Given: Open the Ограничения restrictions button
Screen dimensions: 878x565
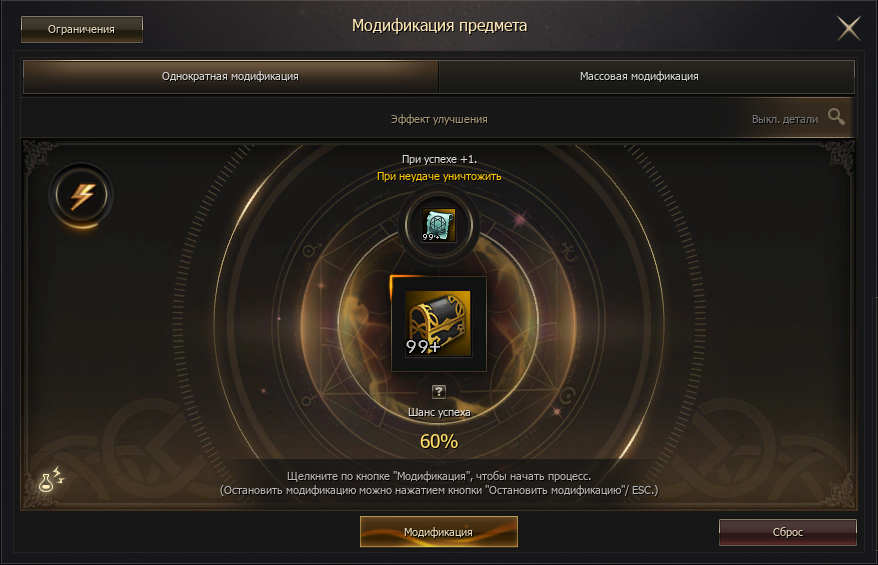Looking at the screenshot, I should [x=82, y=29].
